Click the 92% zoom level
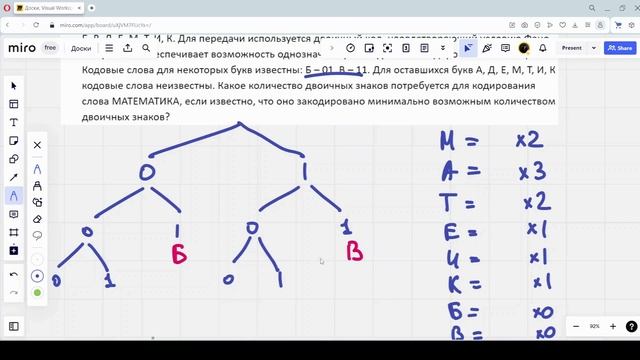 [594, 326]
